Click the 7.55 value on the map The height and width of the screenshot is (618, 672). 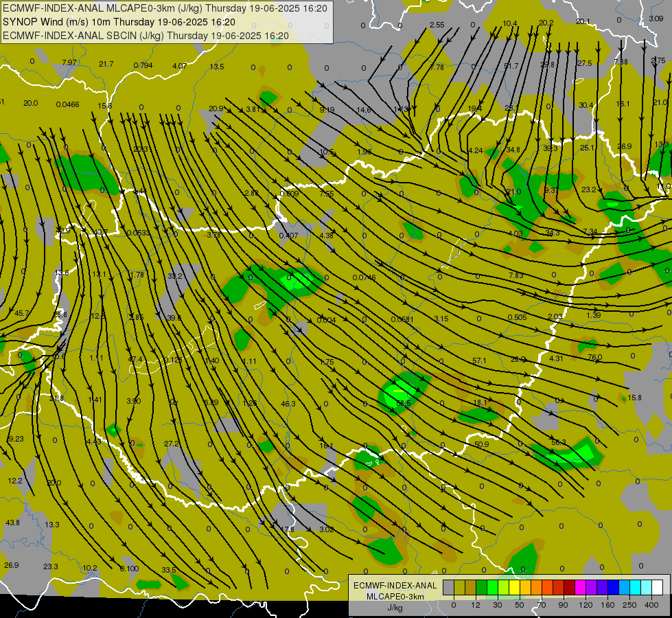coord(327,194)
